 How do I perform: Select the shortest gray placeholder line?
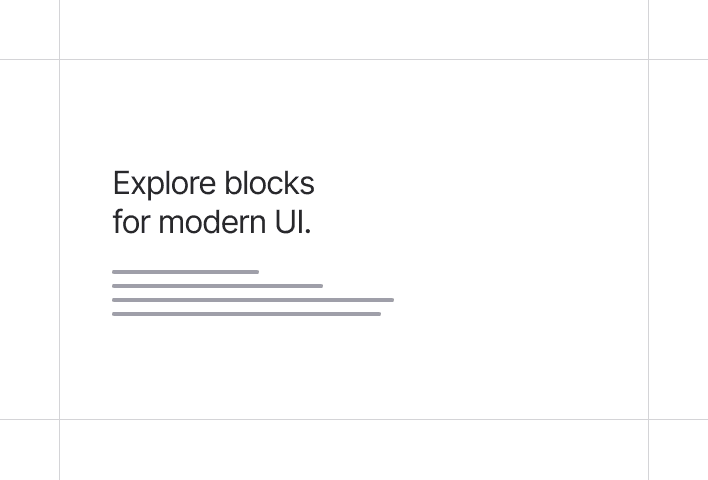point(185,272)
